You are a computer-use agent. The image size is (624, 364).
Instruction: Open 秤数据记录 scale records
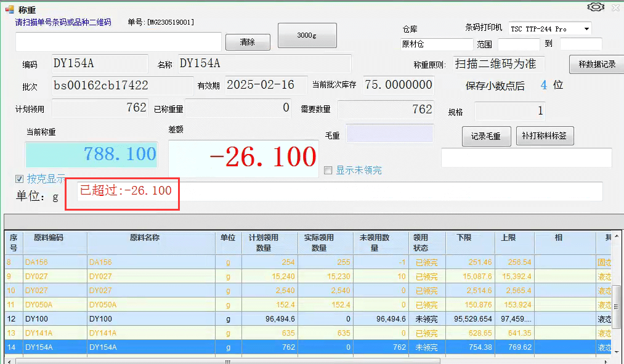point(596,64)
